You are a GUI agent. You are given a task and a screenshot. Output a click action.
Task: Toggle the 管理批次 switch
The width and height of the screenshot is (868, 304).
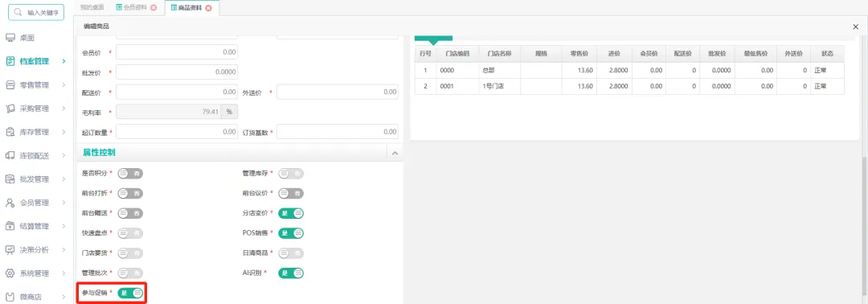click(130, 273)
